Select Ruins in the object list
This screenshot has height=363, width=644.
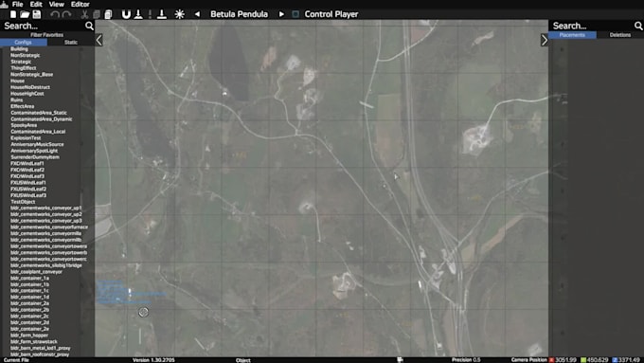(x=16, y=100)
